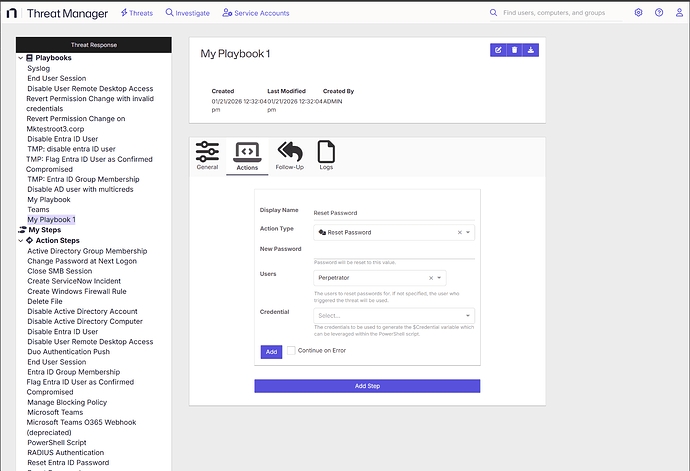The width and height of the screenshot is (690, 471).
Task: Expand the My Steps tree section
Action: [20, 230]
